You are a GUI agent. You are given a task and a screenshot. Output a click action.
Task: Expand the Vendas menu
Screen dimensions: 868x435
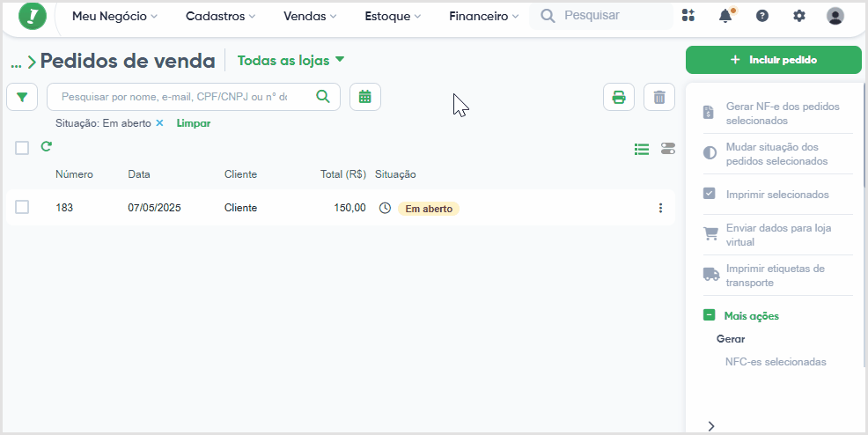310,16
